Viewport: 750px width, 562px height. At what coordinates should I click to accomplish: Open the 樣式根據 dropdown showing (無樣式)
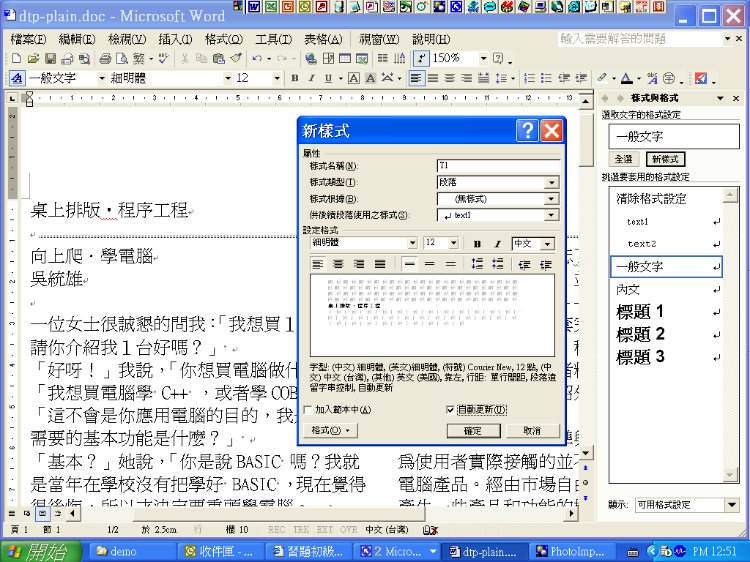click(551, 199)
